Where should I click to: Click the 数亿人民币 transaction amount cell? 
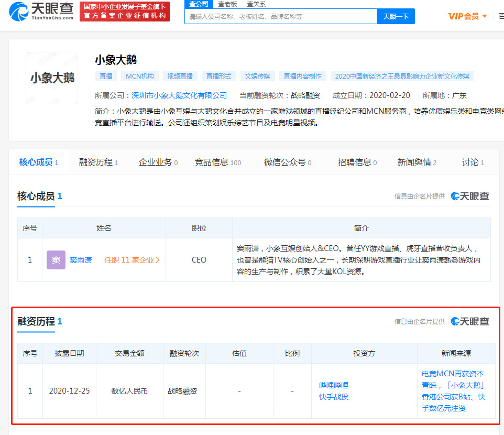pos(129,391)
